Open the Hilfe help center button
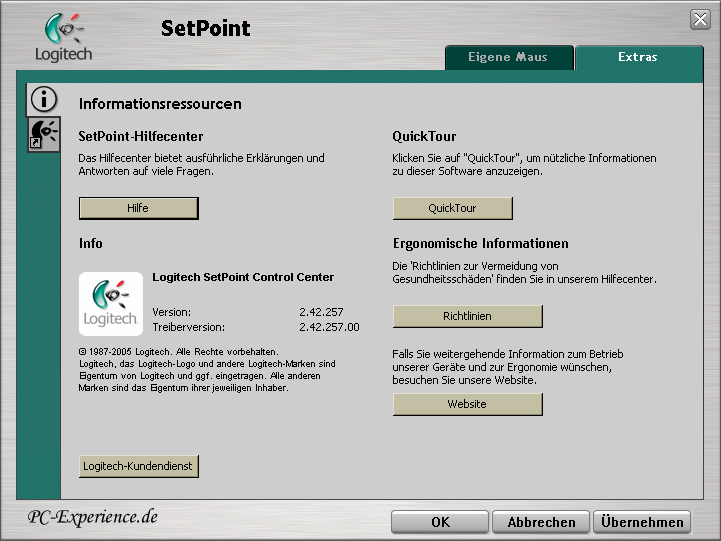The width and height of the screenshot is (721, 541). (x=138, y=208)
